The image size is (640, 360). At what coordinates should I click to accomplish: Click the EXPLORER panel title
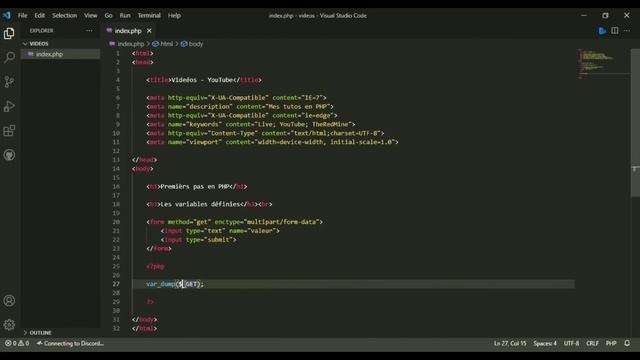coord(41,31)
